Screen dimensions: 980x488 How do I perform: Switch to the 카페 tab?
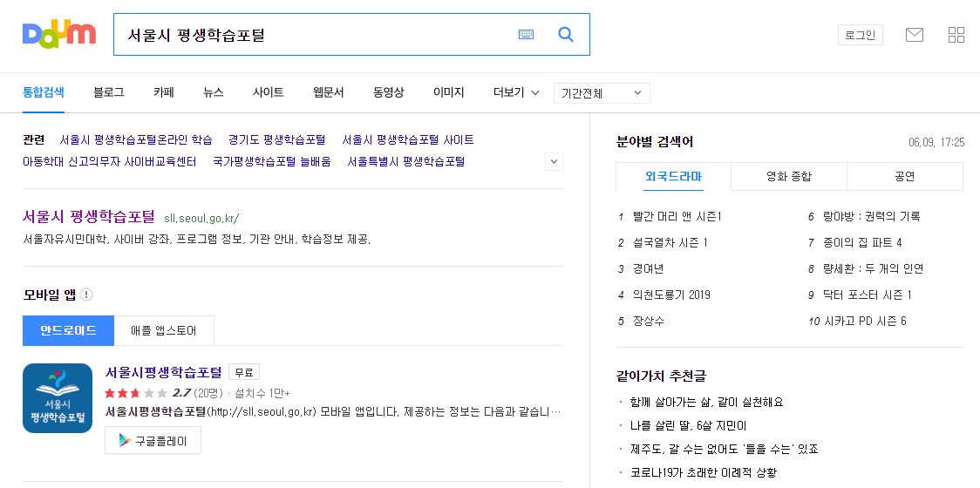[164, 92]
